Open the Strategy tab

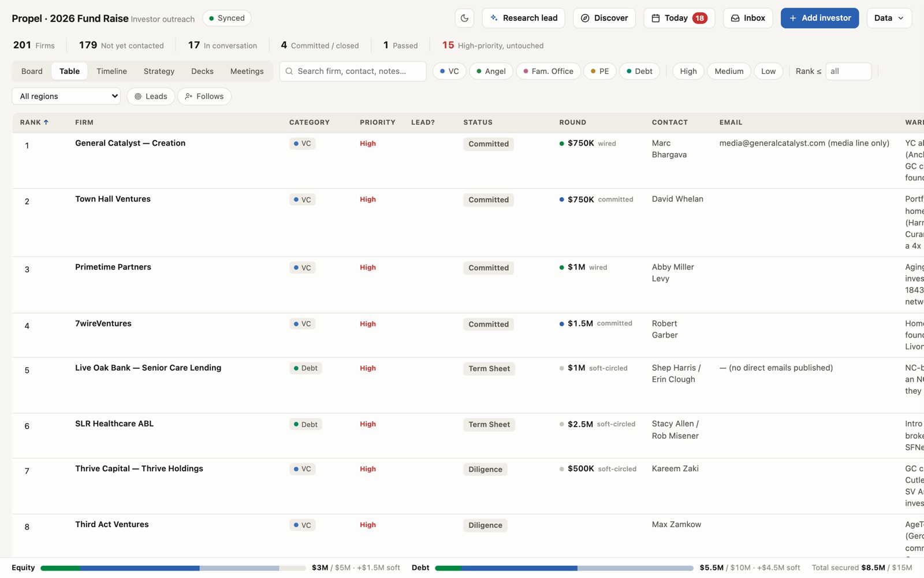pos(159,71)
